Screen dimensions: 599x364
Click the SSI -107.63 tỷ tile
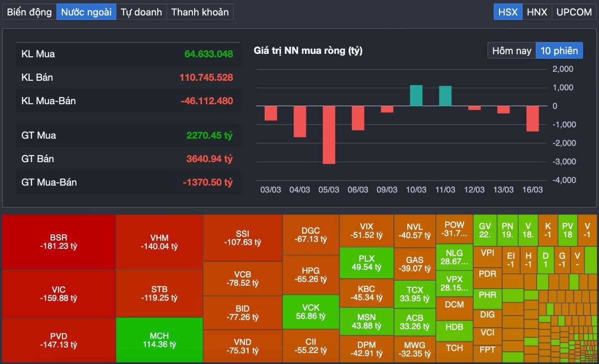(243, 238)
